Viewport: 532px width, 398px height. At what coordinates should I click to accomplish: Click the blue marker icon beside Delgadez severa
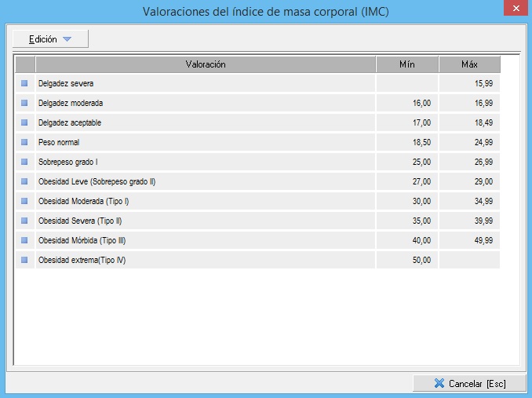[24, 83]
